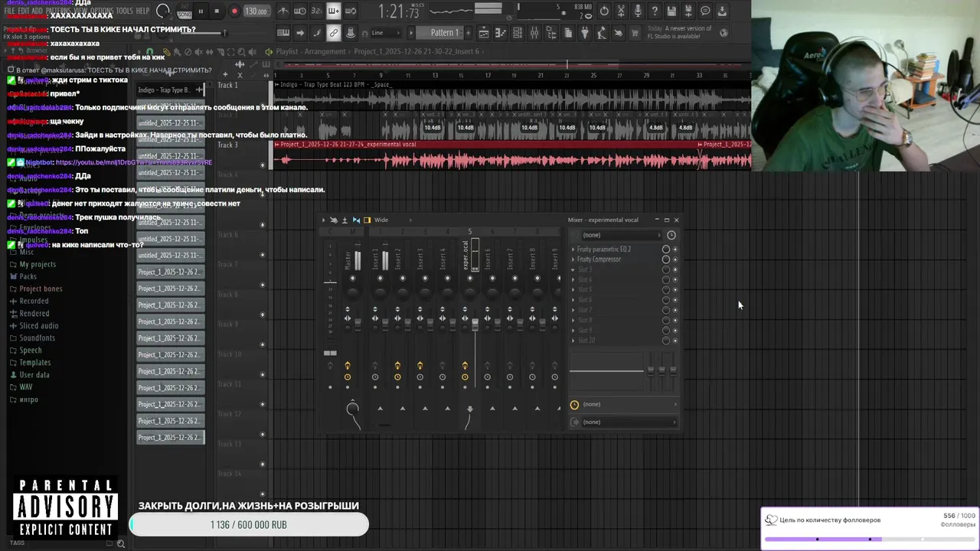The height and width of the screenshot is (551, 980).
Task: Expand the Slot 3 arrow in mixer
Action: (573, 269)
